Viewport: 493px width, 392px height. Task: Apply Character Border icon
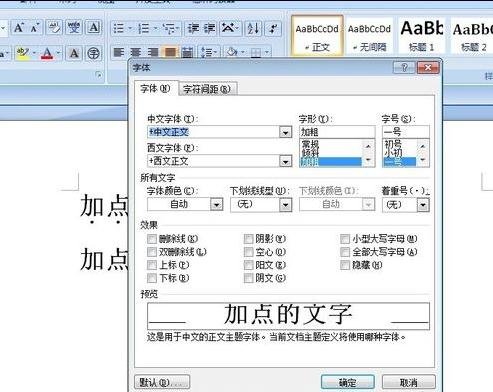pos(94,28)
